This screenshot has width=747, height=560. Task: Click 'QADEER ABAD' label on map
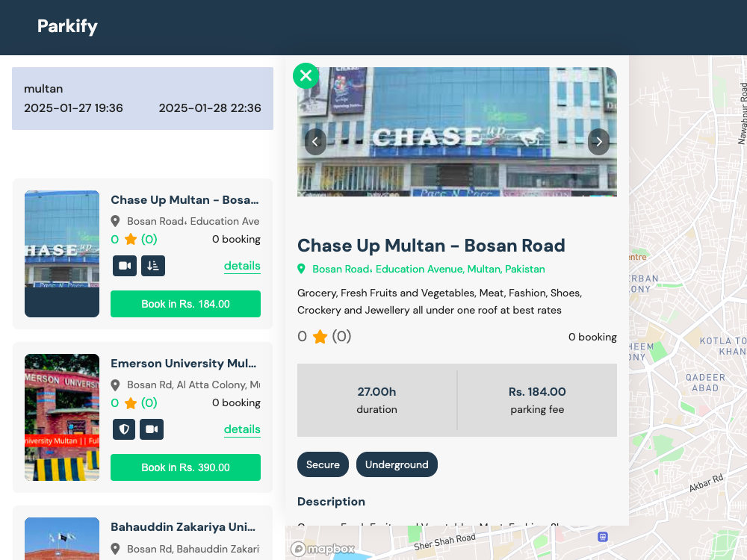coord(705,383)
